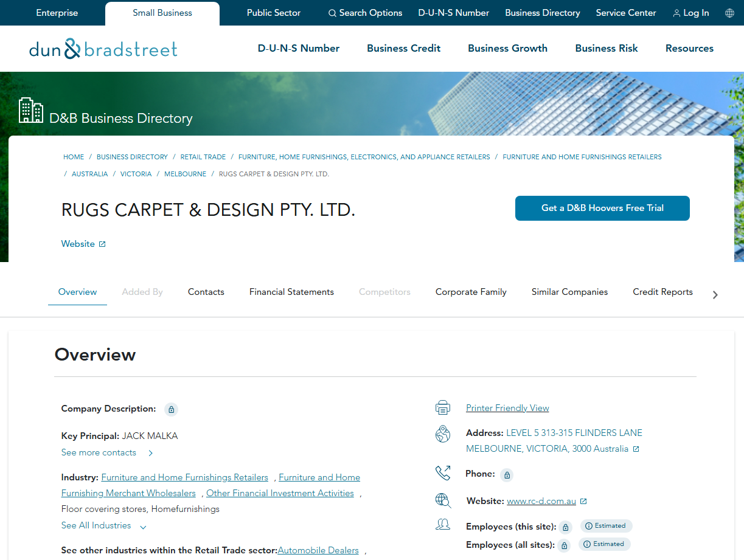Open D-U-N-S Number main menu

click(299, 48)
